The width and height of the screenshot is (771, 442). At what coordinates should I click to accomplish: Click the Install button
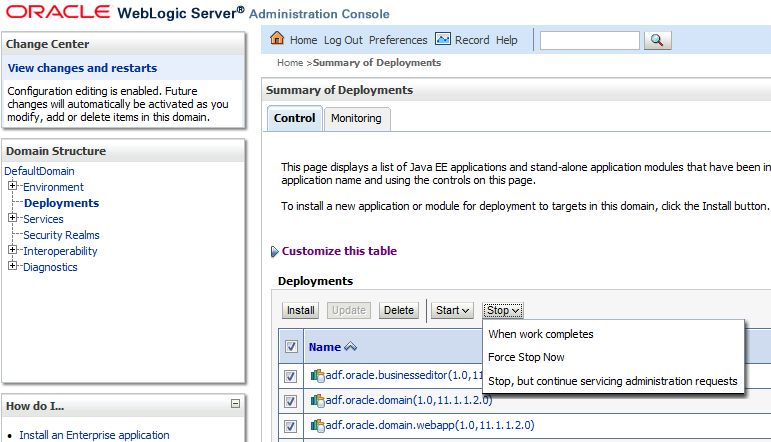point(300,310)
